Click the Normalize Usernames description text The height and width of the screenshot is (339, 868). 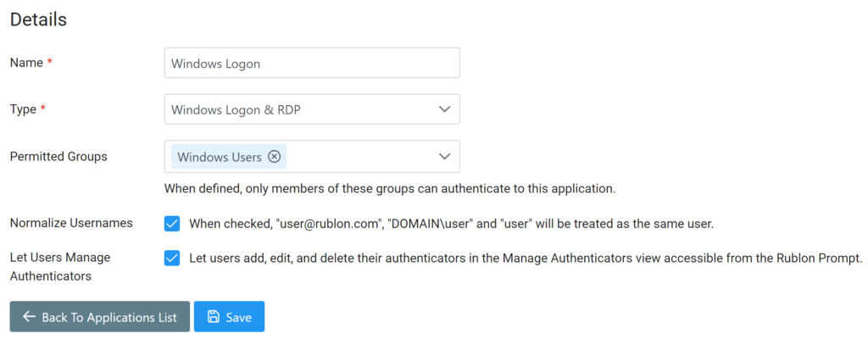click(x=451, y=224)
